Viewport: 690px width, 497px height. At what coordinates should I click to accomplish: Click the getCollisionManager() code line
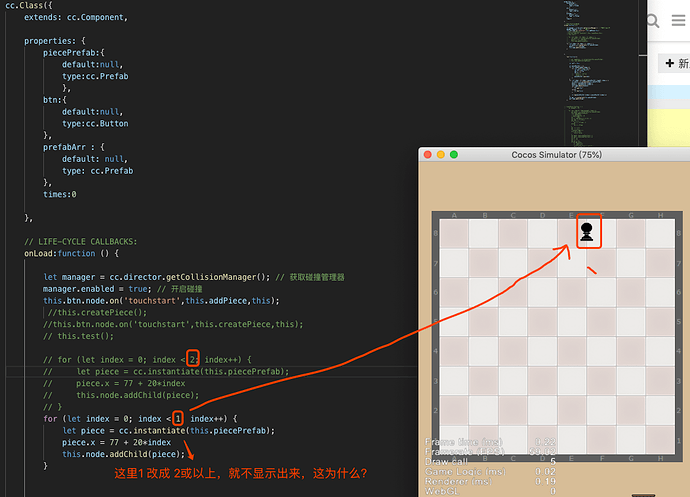pos(194,277)
